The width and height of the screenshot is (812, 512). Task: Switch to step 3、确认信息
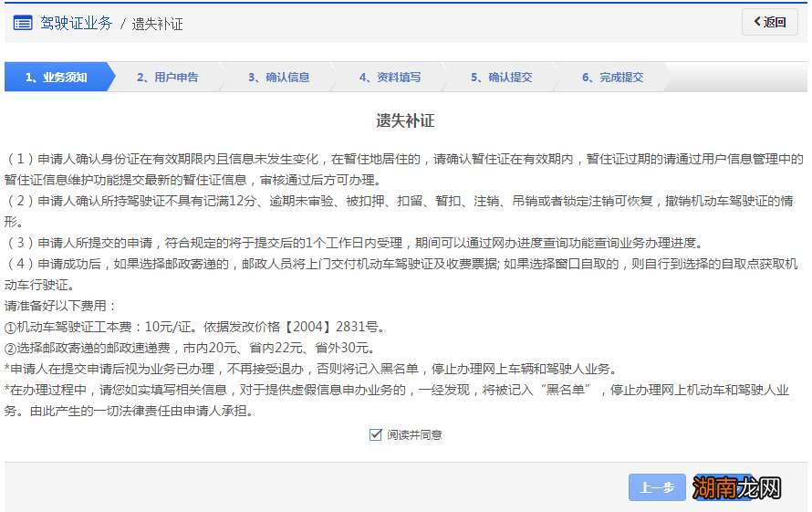click(x=278, y=78)
